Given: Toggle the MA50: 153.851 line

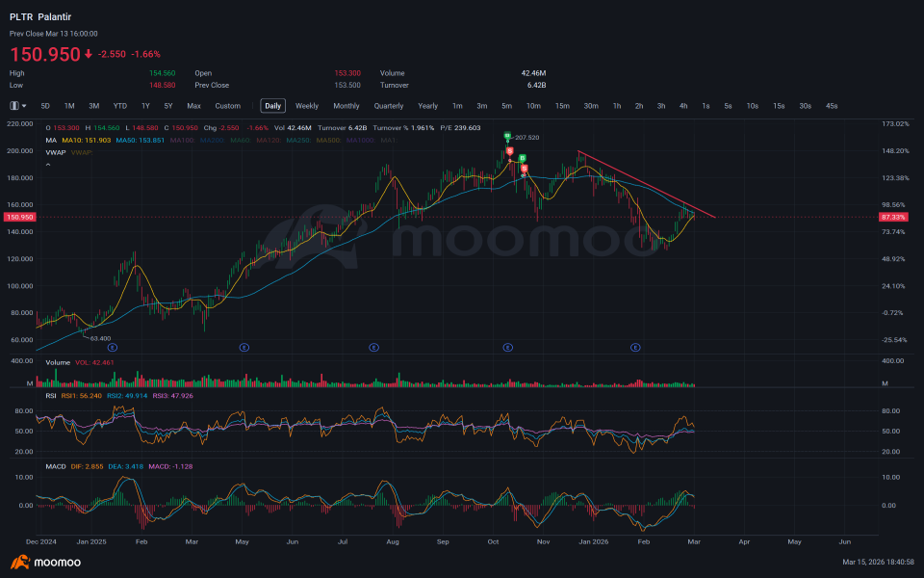Looking at the screenshot, I should click(x=141, y=141).
